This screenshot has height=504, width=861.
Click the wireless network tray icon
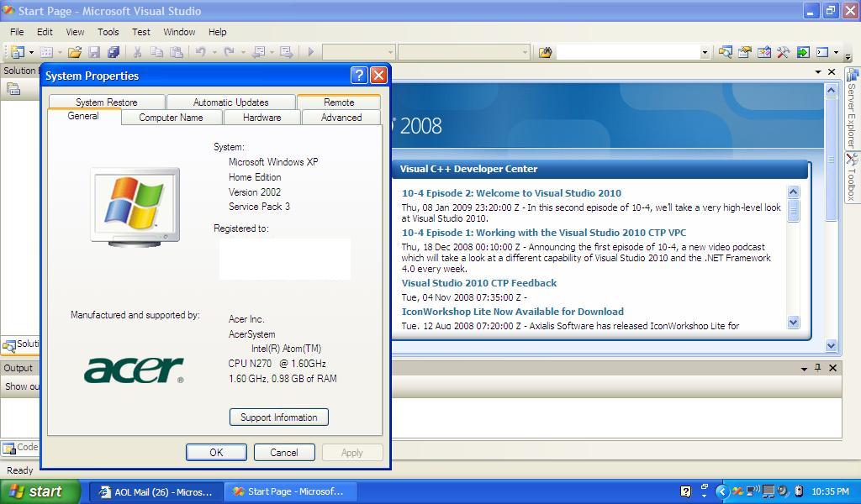(x=753, y=491)
